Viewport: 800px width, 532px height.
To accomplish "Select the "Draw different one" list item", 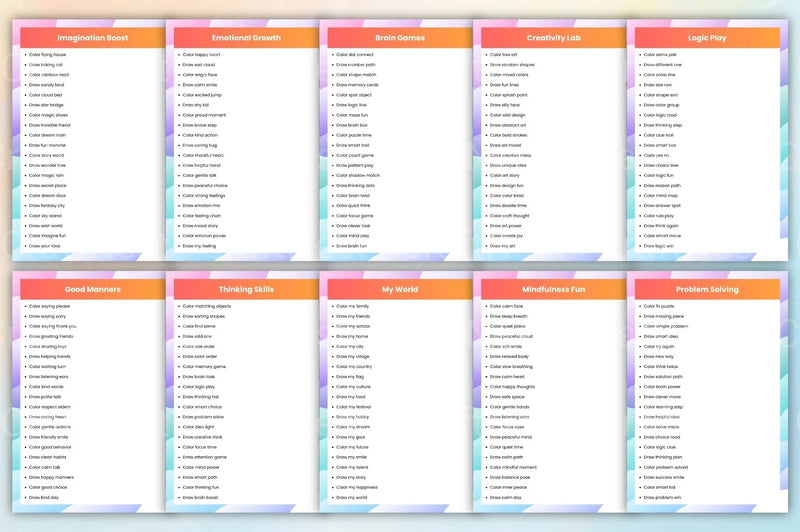I will 663,65.
